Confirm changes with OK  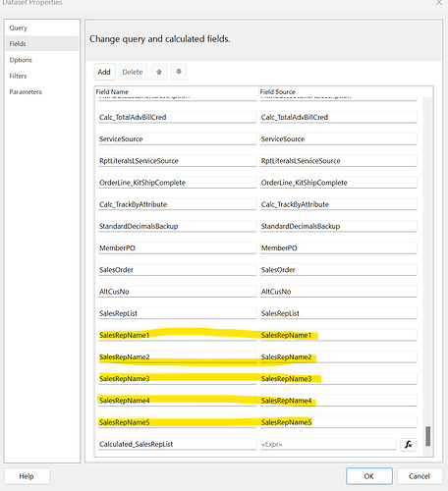click(369, 476)
